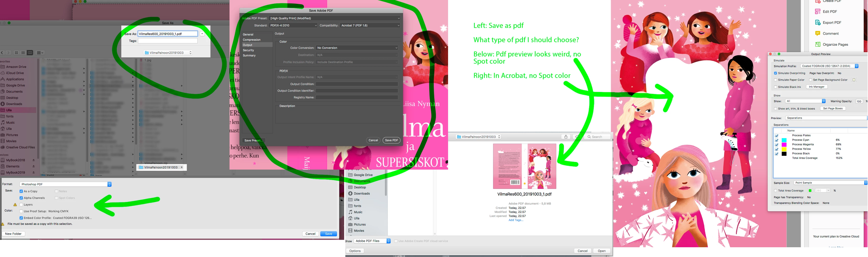Enable Simulate Black Ink checkbox
Image resolution: width=868 pixels, height=257 pixels.
click(775, 87)
